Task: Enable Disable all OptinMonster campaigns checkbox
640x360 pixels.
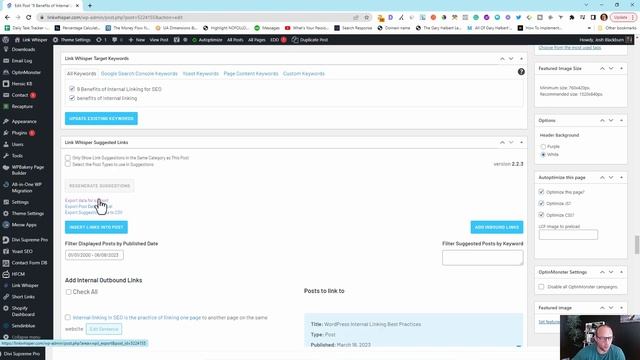Action: pos(541,287)
